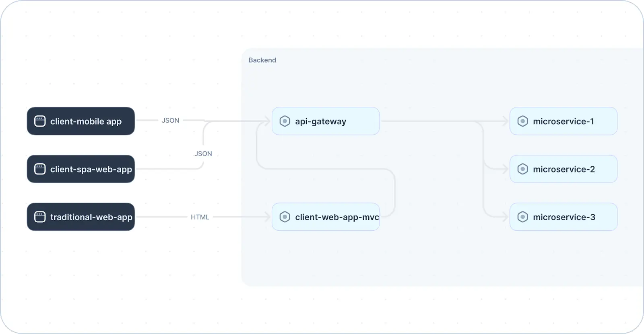The width and height of the screenshot is (644, 334).
Task: Click the window icon on traditional-web-app node
Action: click(x=40, y=217)
